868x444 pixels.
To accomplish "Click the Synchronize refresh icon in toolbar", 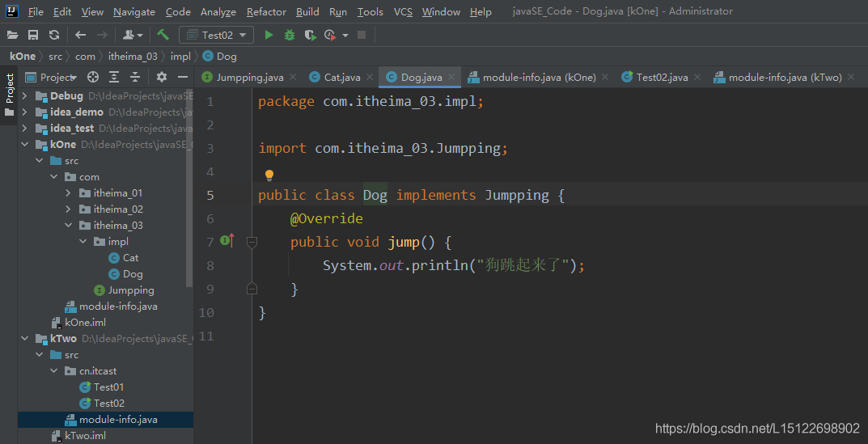I will click(x=53, y=35).
